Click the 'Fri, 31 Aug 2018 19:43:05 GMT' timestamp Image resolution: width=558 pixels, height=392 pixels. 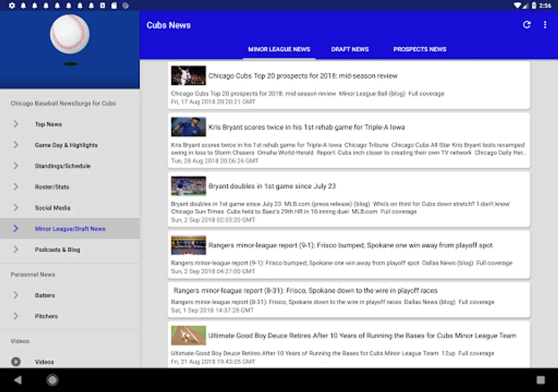(x=213, y=362)
